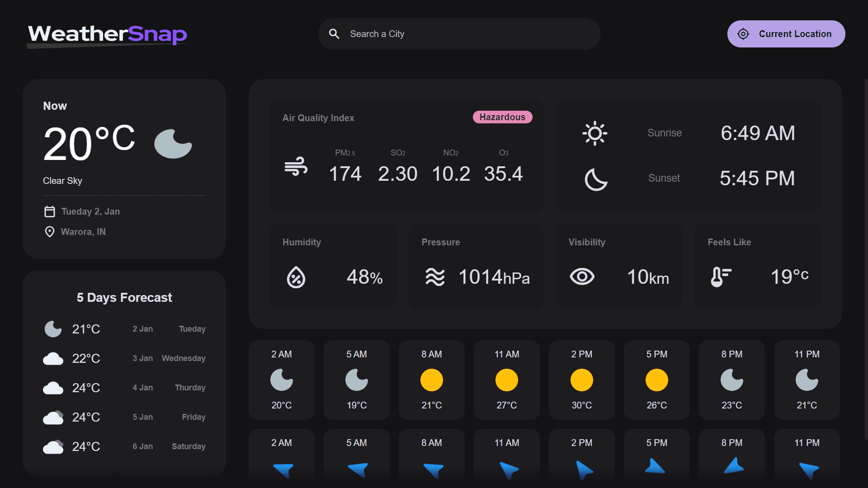
Task: Click the Saturday 6 Jan forecast row
Action: tap(124, 446)
